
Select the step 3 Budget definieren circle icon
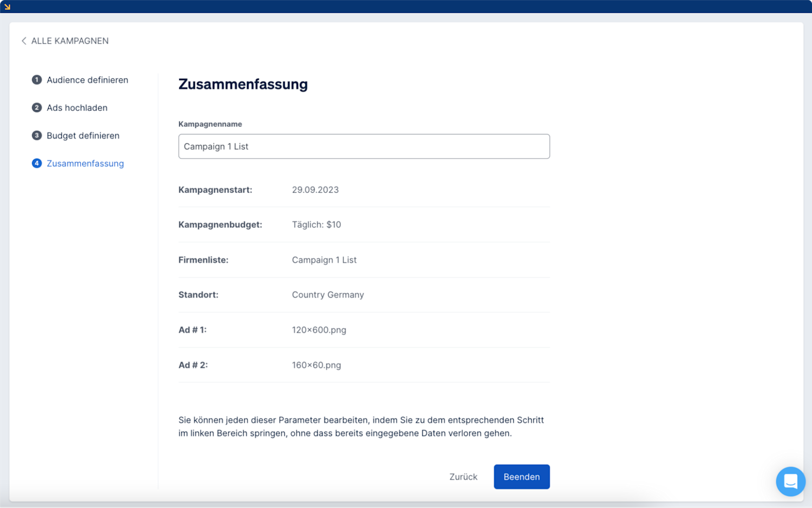36,135
